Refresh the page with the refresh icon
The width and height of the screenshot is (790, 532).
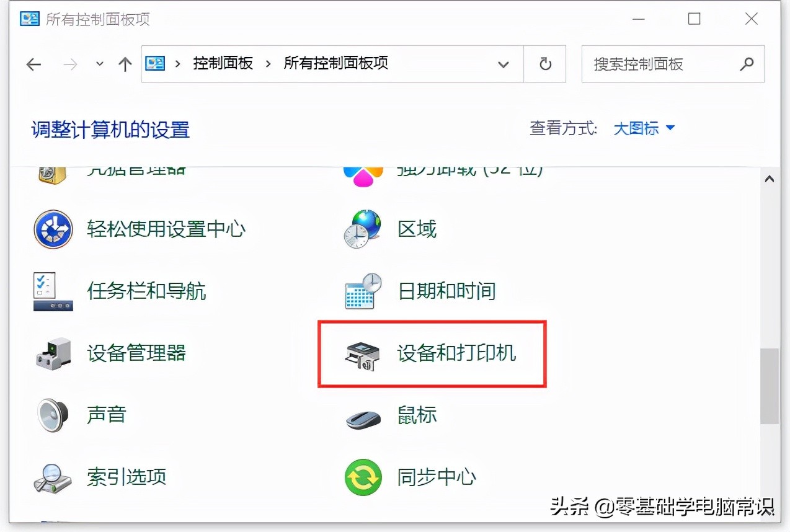pyautogui.click(x=544, y=64)
